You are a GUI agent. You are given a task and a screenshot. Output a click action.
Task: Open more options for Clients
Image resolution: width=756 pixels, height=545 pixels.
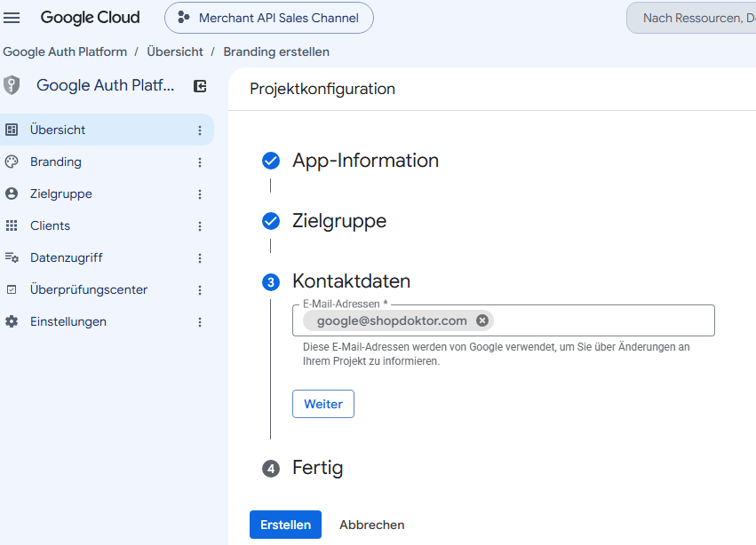(x=200, y=226)
